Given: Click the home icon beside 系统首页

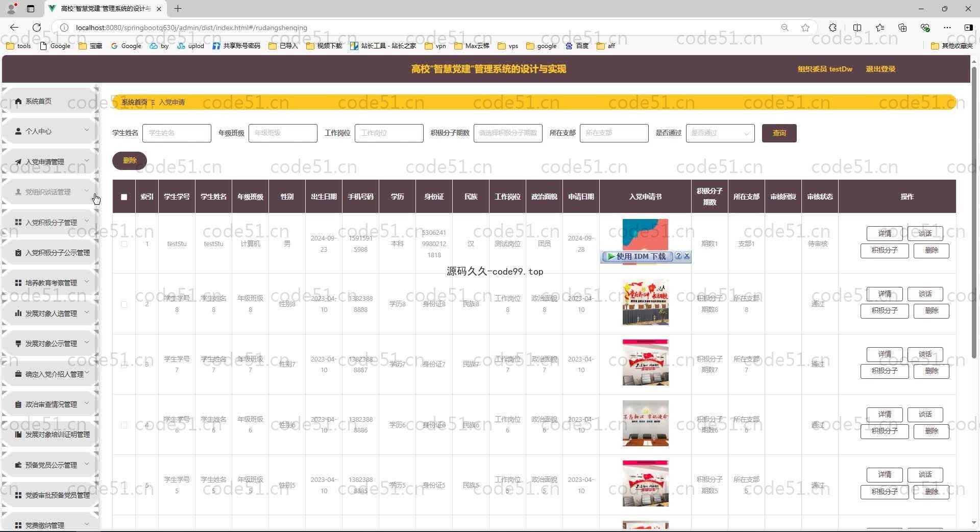Looking at the screenshot, I should (x=18, y=101).
